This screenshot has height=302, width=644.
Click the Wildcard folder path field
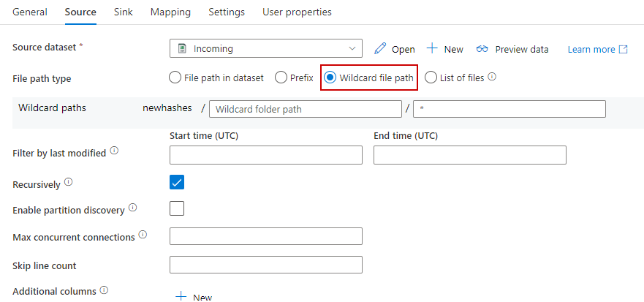click(x=305, y=109)
